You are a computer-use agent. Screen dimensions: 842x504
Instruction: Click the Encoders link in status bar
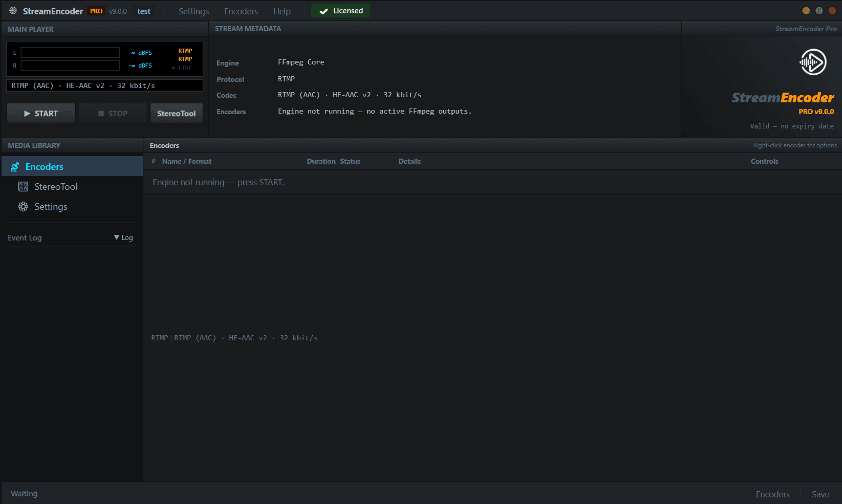(772, 494)
